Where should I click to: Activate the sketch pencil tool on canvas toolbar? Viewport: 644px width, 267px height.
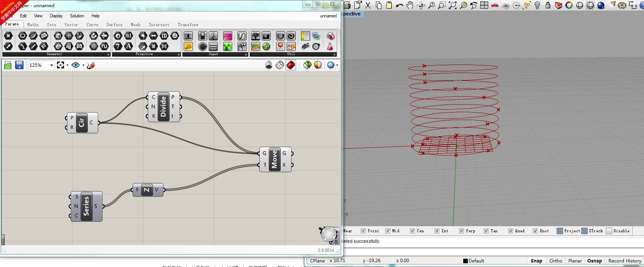(x=91, y=65)
